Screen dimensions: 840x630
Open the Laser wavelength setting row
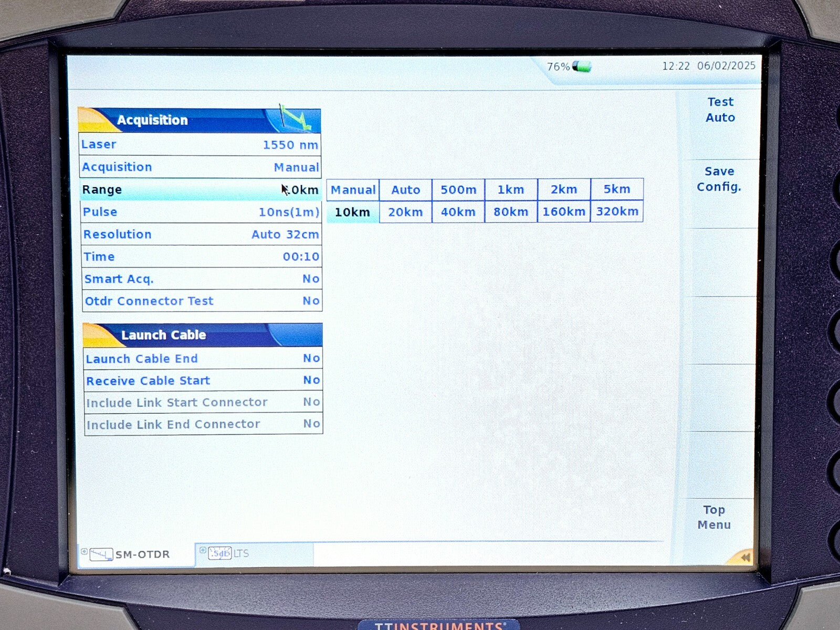coord(200,144)
